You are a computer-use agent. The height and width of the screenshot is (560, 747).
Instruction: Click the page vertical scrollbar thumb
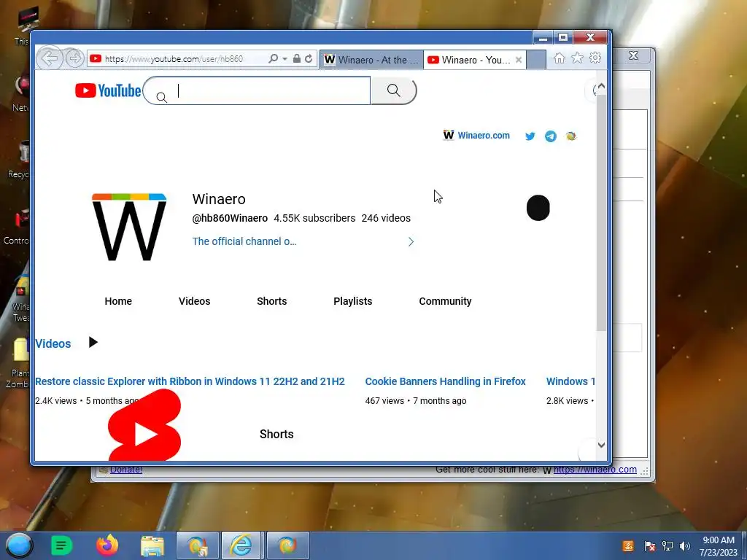tap(601, 213)
